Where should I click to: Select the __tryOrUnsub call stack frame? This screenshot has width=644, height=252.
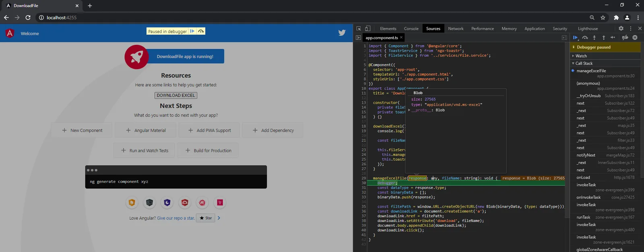605,96
